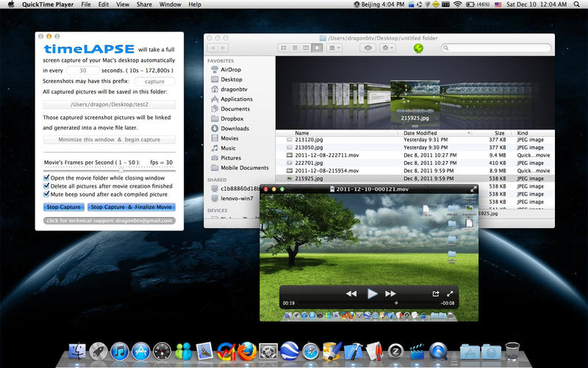
Task: Open the Share menu
Action: click(144, 4)
